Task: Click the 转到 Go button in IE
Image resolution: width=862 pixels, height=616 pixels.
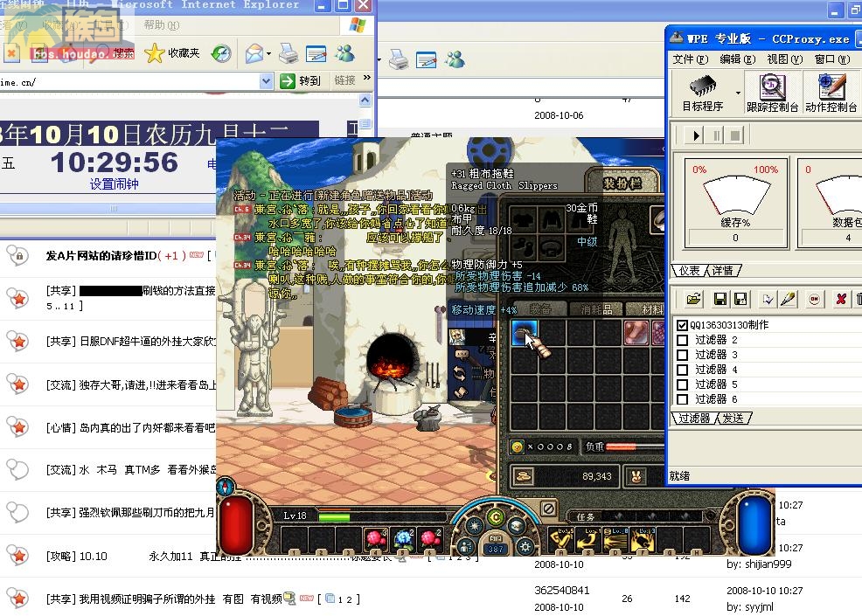Action: click(300, 81)
